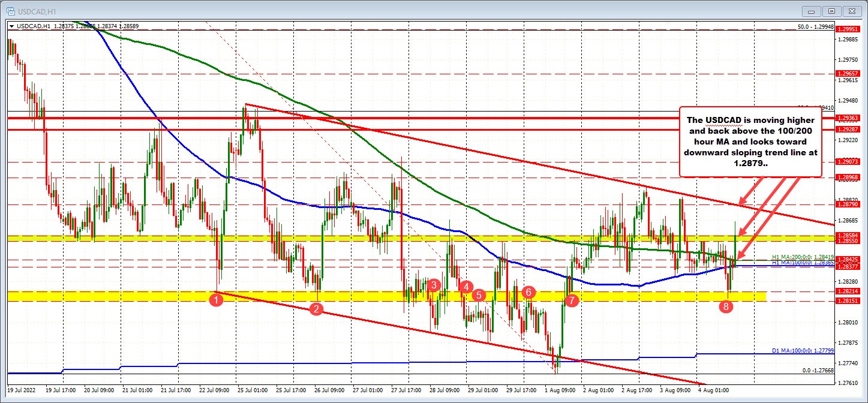Collapse the quote line with the triangle arrow
The height and width of the screenshot is (403, 868).
(12, 26)
